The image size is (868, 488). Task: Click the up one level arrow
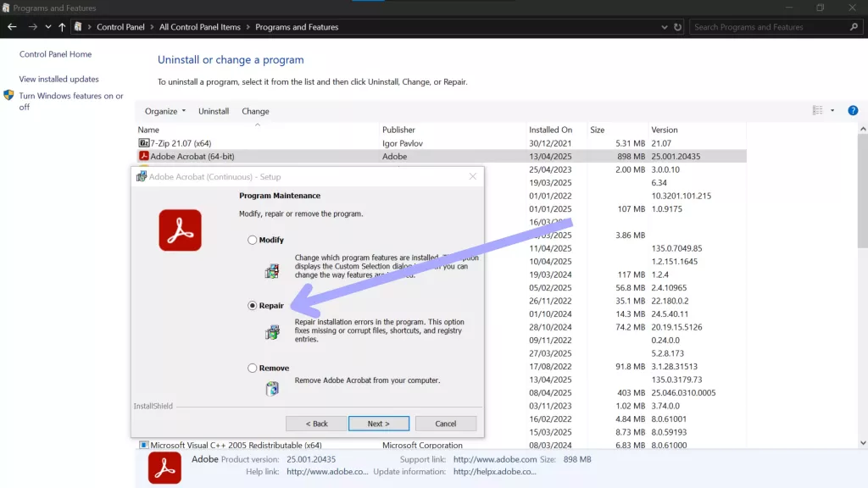tap(61, 26)
